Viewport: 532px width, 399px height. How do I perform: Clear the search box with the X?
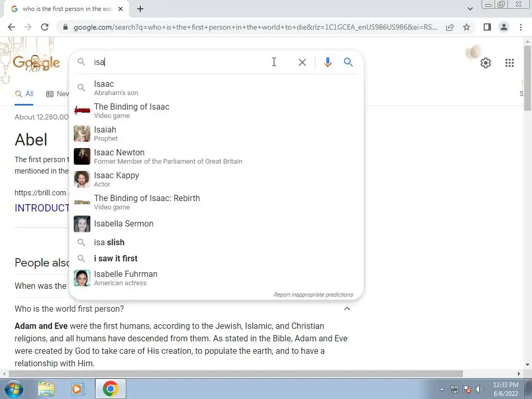(302, 62)
